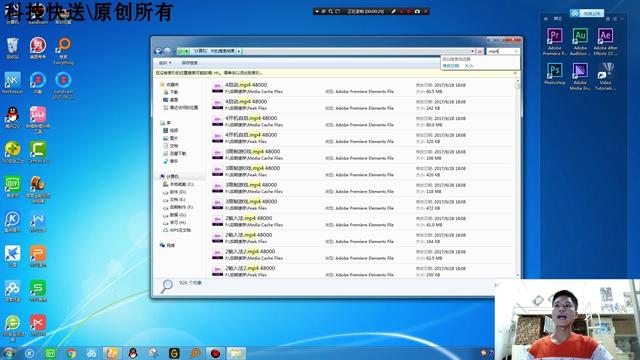Viewport: 640px width, 360px height.
Task: Click the red recorder icon on taskbar
Action: pyautogui.click(x=215, y=353)
